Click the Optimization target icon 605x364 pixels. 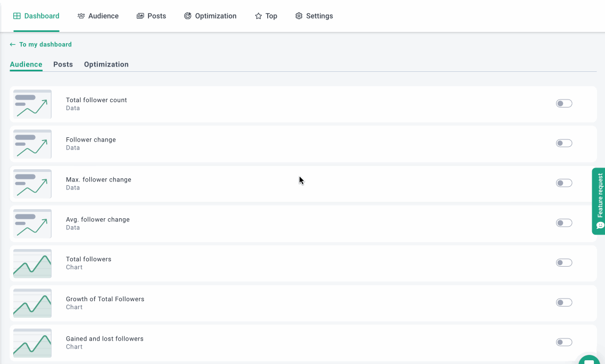(x=188, y=16)
